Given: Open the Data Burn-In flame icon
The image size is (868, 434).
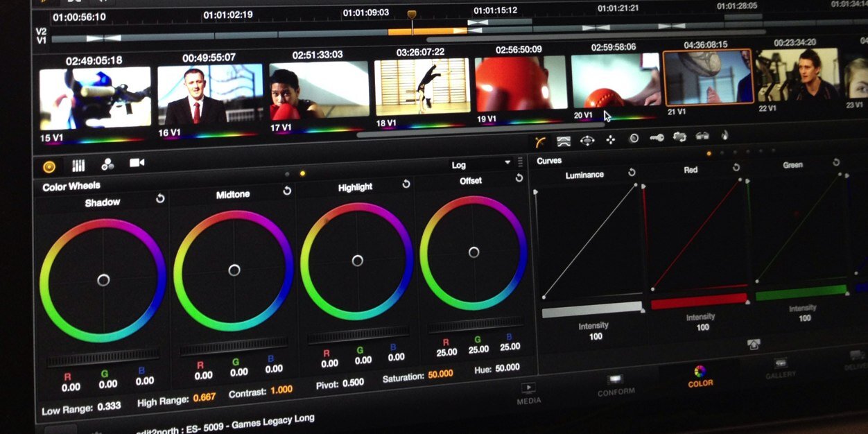Looking at the screenshot, I should [724, 135].
